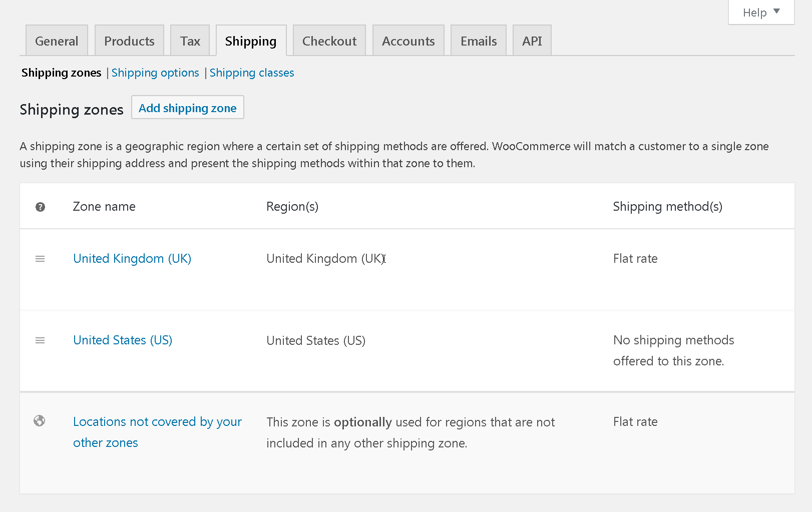Go to the Products tab
Image resolution: width=812 pixels, height=512 pixels.
(x=129, y=40)
